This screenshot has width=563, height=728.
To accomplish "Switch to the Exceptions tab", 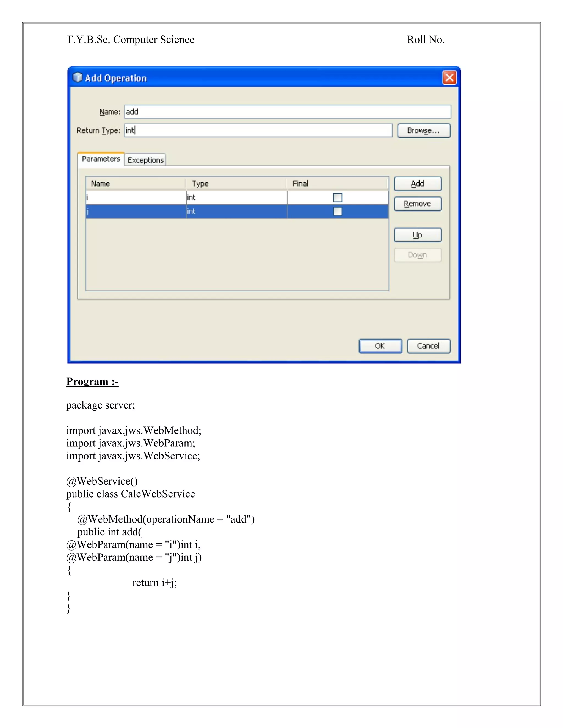I will click(x=145, y=160).
